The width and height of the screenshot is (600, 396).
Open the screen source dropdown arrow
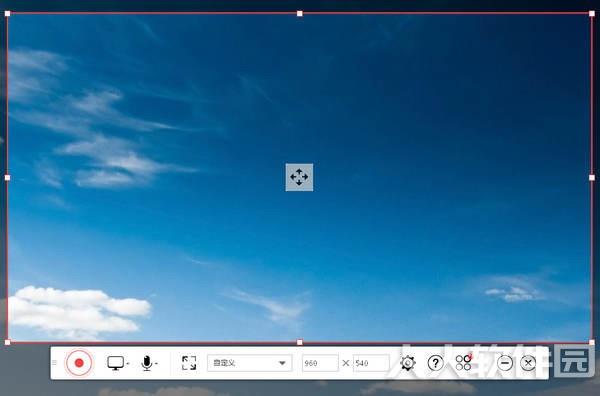tap(128, 363)
